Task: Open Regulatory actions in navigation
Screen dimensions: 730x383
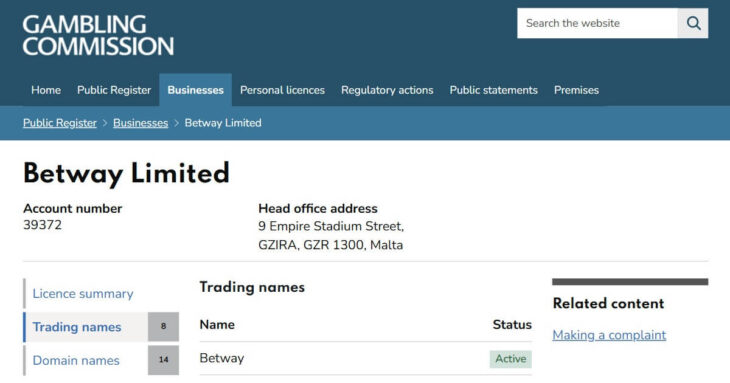Action: [387, 90]
